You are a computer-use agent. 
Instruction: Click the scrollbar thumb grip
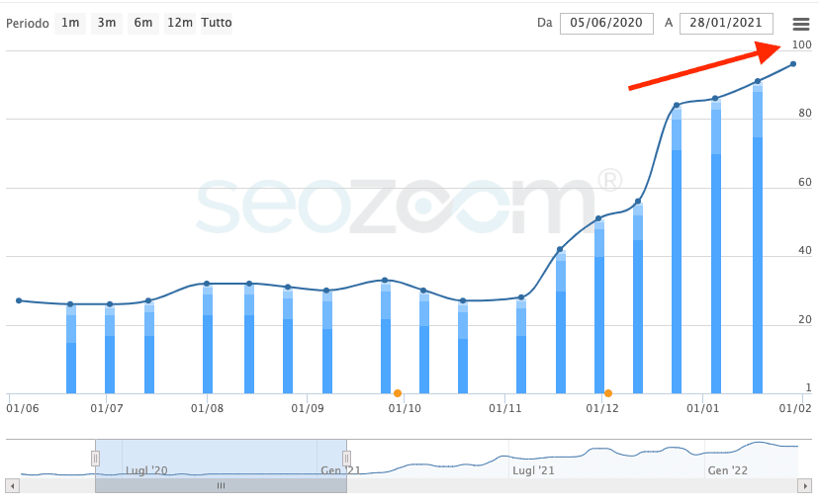pos(221,486)
